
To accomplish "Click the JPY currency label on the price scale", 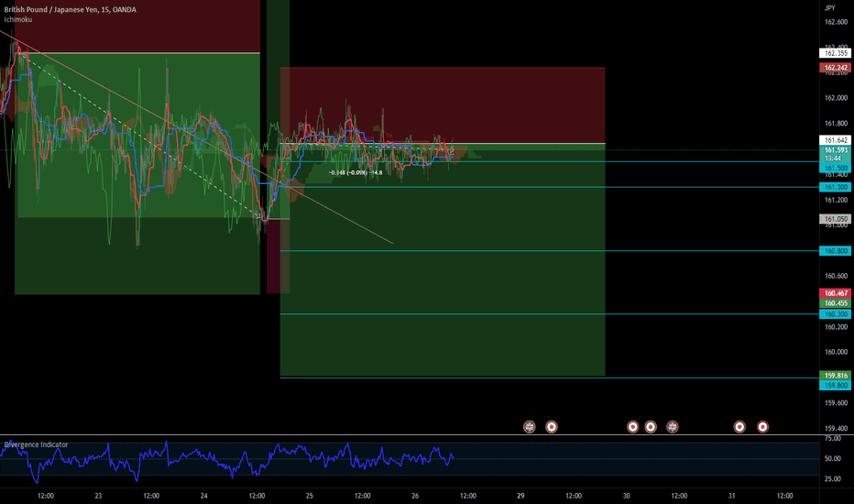I will (x=829, y=7).
